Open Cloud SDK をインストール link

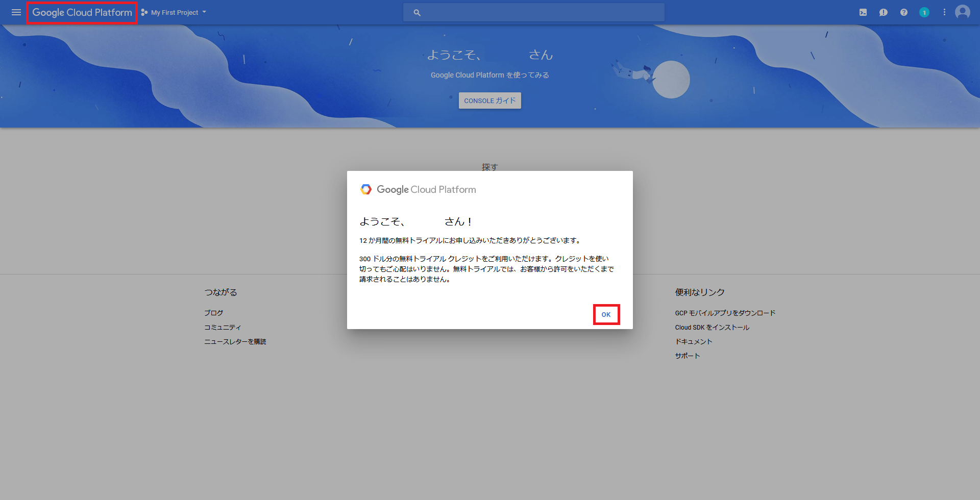(712, 327)
